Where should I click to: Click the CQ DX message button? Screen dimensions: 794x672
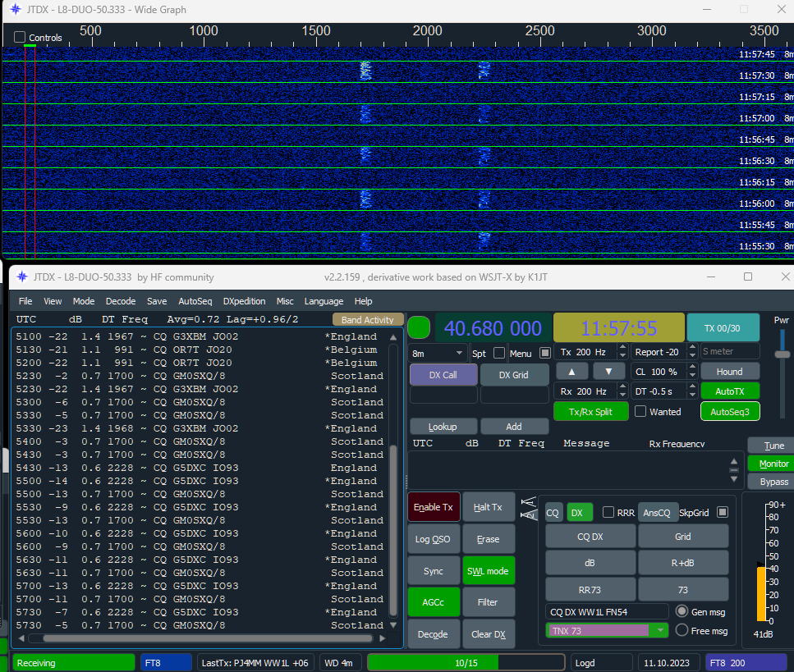[590, 537]
